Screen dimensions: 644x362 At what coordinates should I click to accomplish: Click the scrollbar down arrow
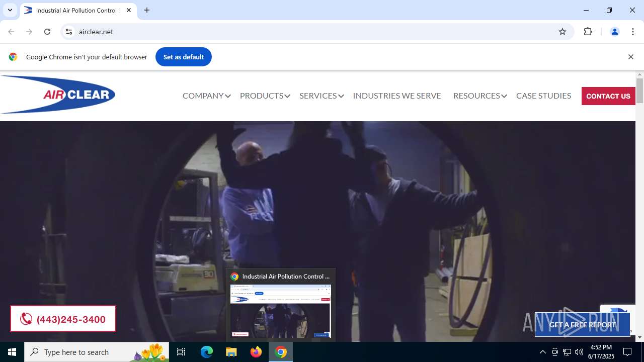(x=639, y=337)
